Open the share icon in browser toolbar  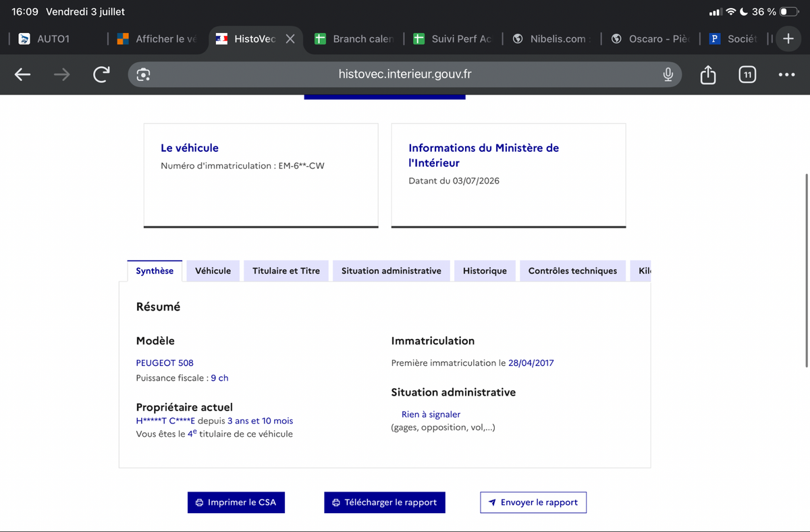707,74
